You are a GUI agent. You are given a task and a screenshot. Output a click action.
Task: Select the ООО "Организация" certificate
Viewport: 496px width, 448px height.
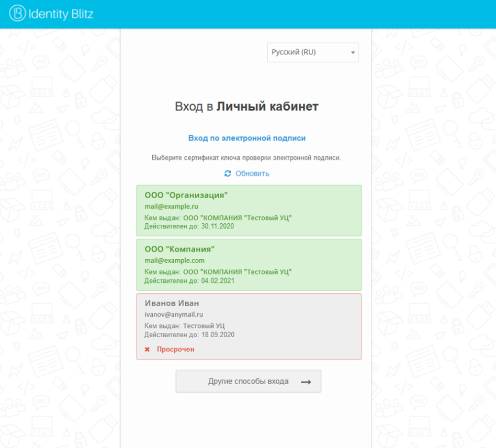[x=249, y=210]
